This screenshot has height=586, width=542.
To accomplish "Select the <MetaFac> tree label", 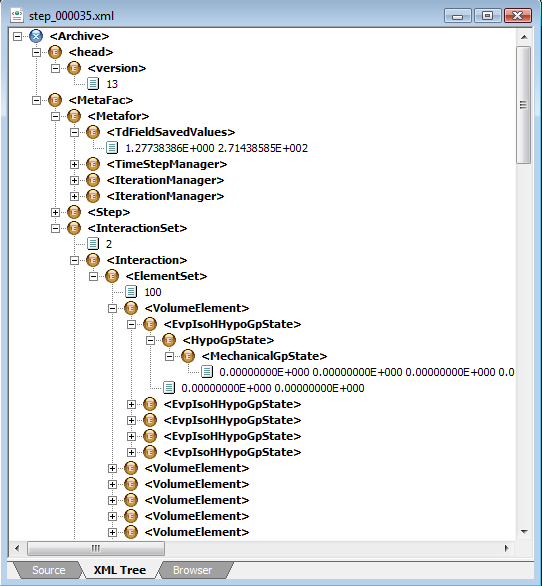I will [101, 100].
